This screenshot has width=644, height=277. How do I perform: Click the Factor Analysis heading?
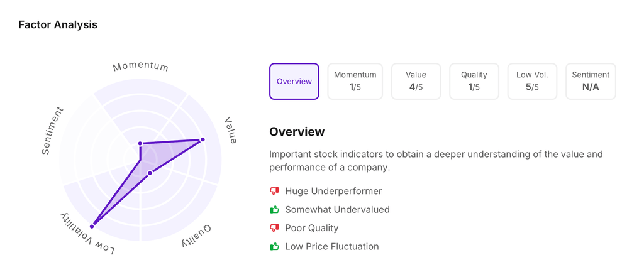[58, 25]
